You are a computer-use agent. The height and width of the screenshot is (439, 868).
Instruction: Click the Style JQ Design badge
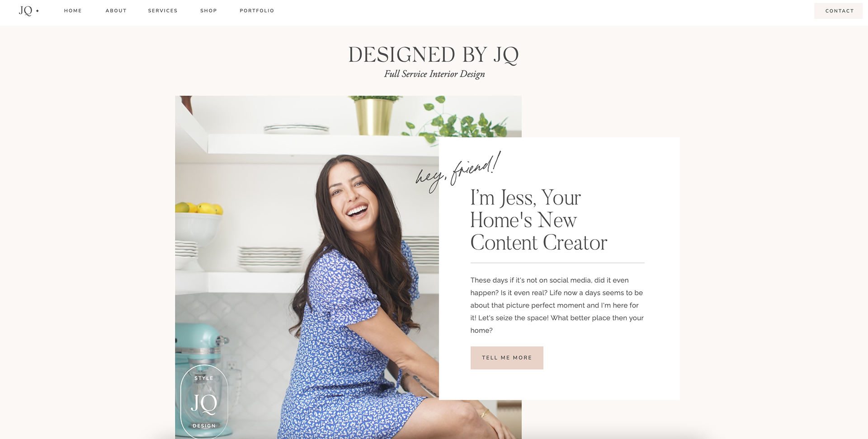point(204,402)
